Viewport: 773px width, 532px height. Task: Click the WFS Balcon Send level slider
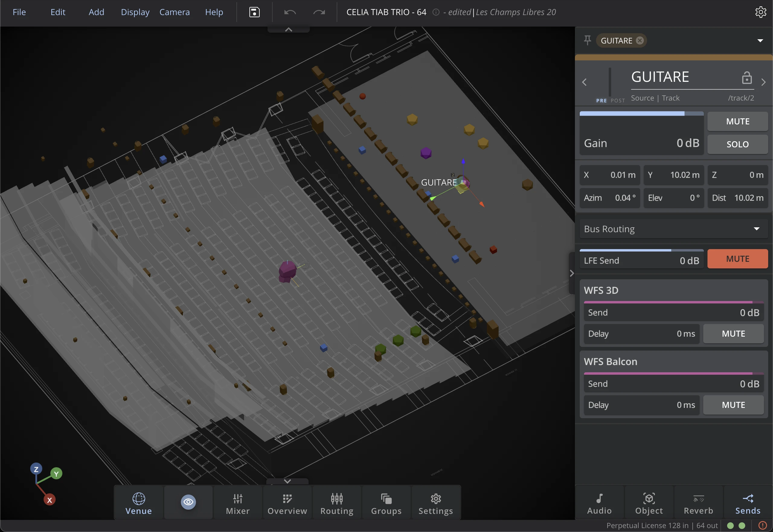[674, 382]
